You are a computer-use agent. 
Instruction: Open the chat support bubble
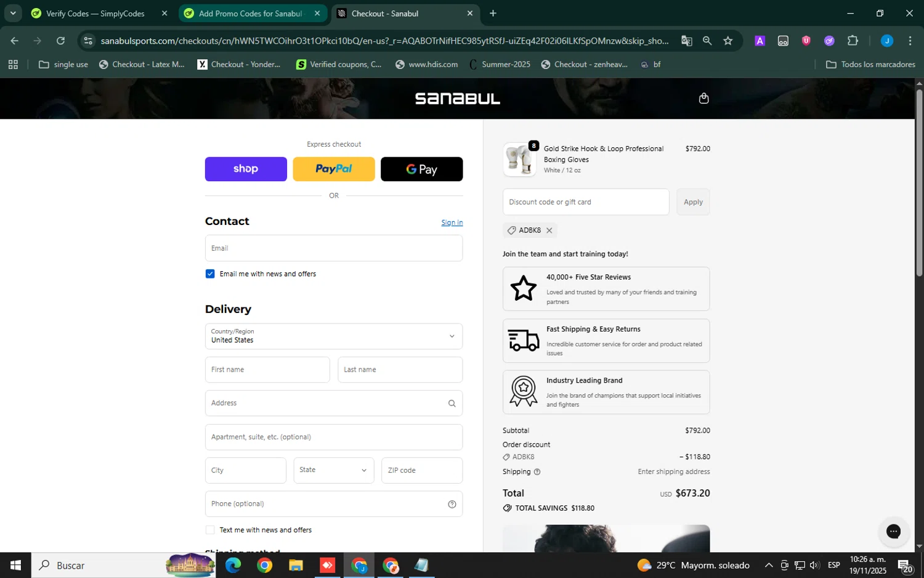[x=893, y=531]
